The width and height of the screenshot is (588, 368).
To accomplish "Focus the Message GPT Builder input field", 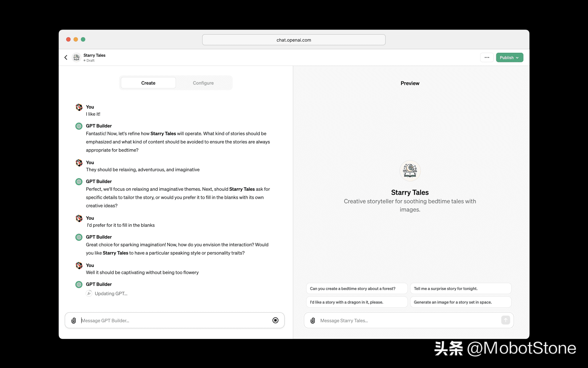I will point(175,321).
